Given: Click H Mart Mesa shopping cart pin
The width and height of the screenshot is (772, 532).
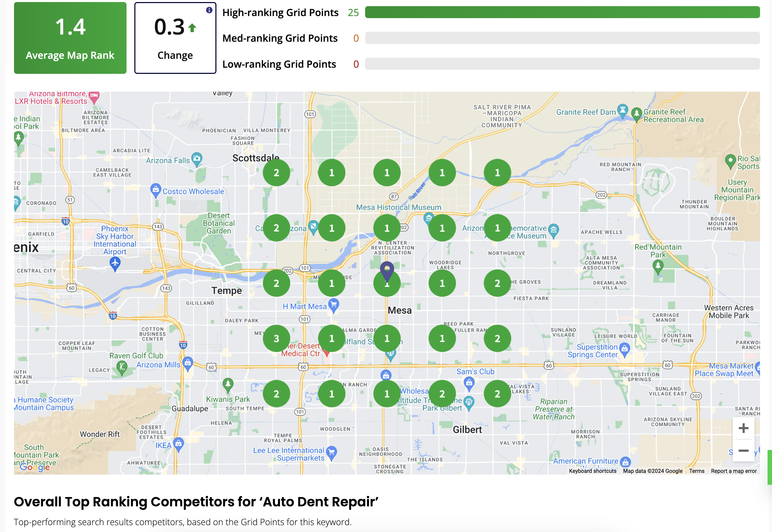Looking at the screenshot, I should click(334, 304).
